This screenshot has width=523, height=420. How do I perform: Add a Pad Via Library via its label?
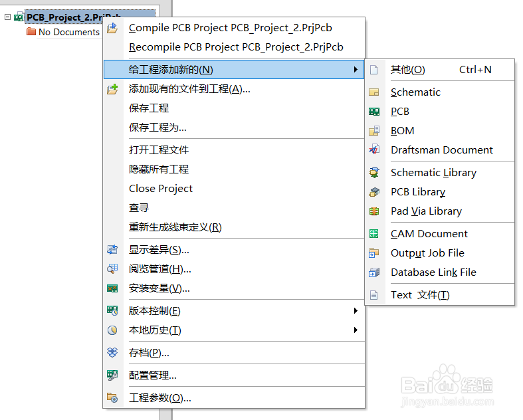(426, 211)
